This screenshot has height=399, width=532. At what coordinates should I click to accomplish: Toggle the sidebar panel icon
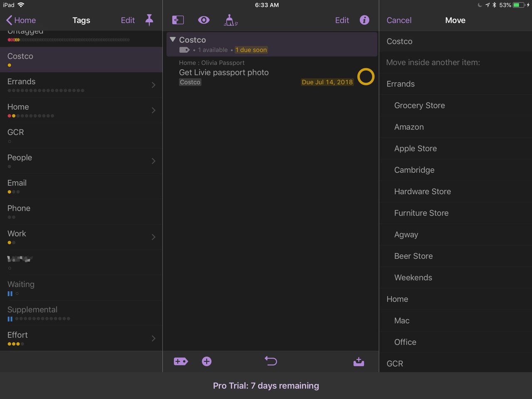click(x=178, y=20)
